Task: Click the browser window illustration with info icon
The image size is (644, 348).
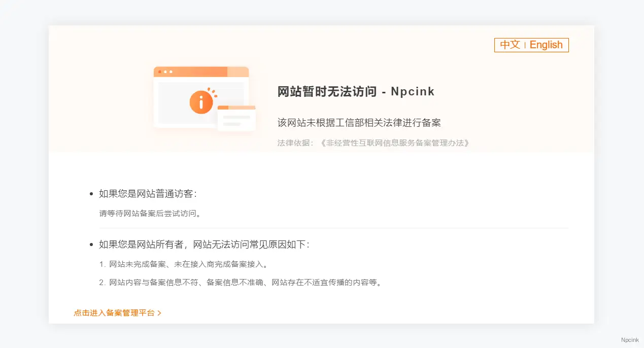Action: 205,98
